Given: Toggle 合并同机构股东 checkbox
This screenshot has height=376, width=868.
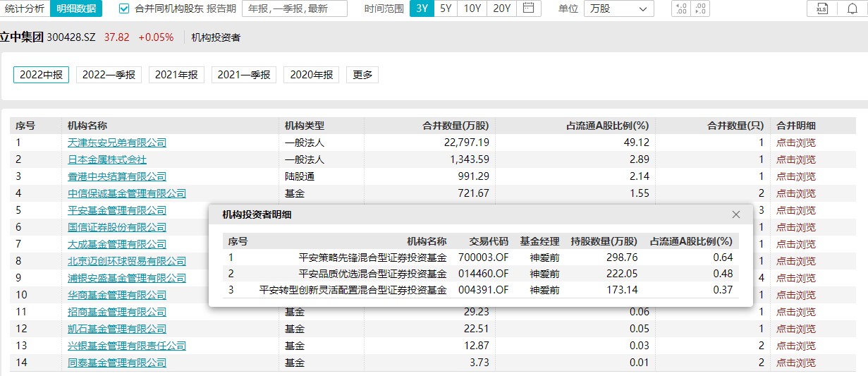Looking at the screenshot, I should (124, 8).
